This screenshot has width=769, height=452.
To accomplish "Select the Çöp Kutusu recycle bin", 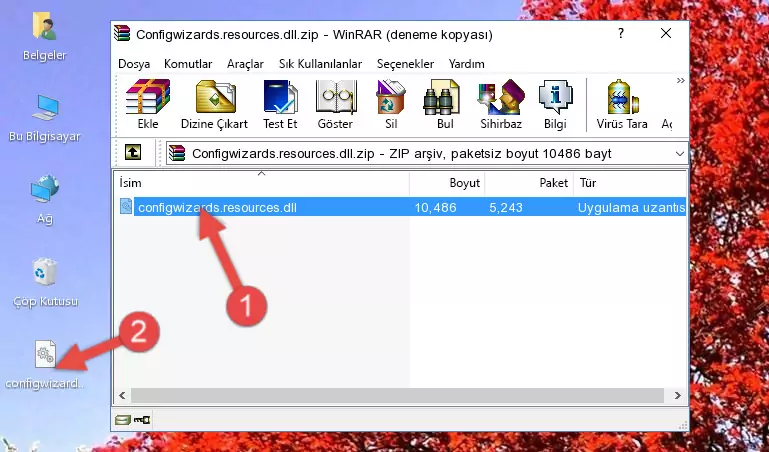I will point(45,283).
